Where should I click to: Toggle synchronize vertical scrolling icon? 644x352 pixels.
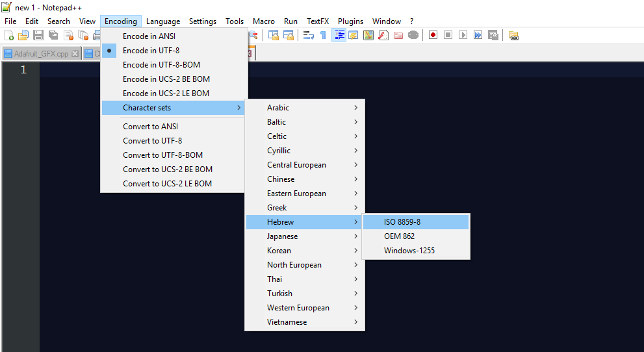coord(274,35)
